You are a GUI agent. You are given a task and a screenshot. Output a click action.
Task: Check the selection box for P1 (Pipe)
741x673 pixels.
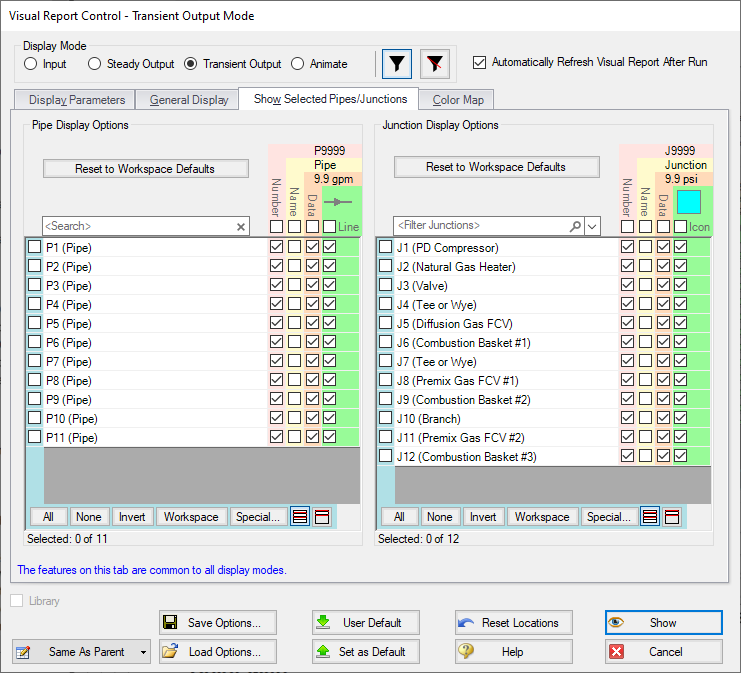pyautogui.click(x=35, y=247)
